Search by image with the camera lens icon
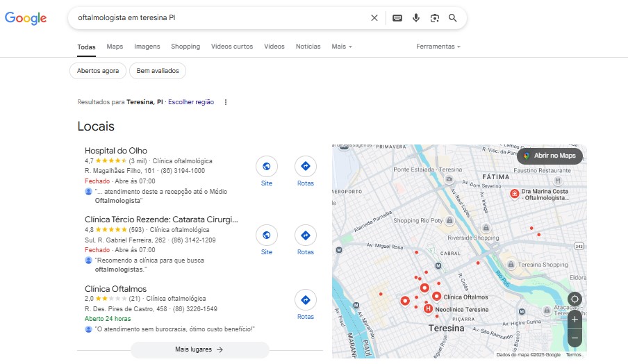This screenshot has width=628, height=364. (435, 17)
